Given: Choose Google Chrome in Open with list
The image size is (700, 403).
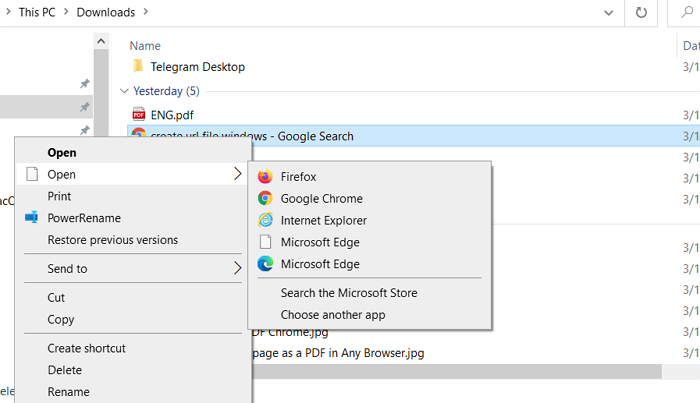Looking at the screenshot, I should [321, 199].
